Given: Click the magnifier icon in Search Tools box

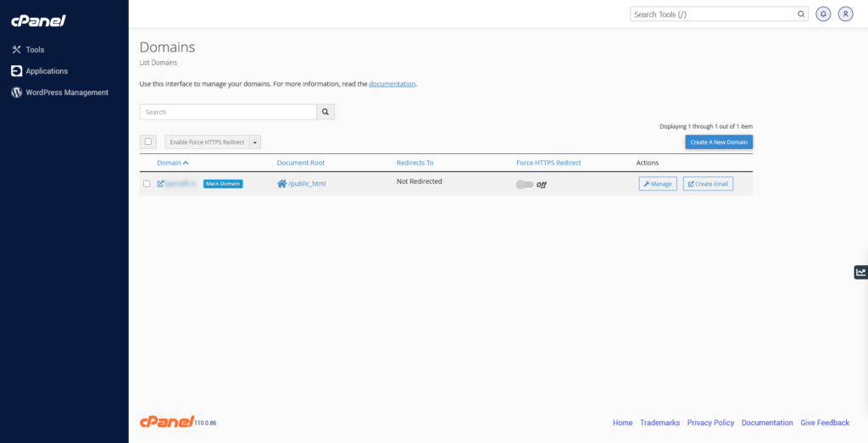Looking at the screenshot, I should pos(800,14).
